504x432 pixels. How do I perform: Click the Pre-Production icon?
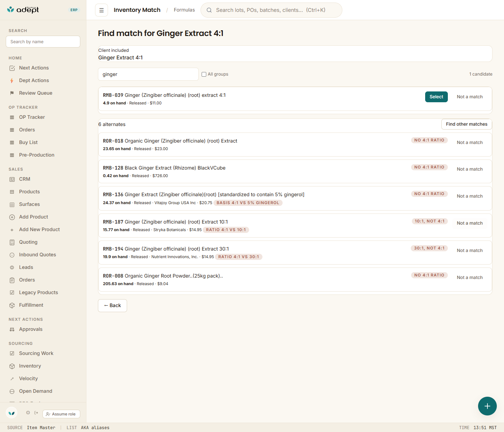tap(12, 155)
